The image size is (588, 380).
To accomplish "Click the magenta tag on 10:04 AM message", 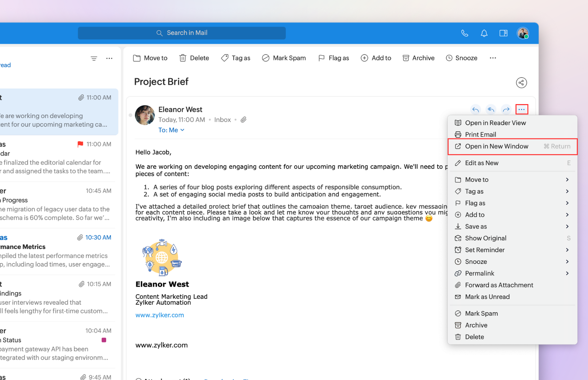I will [x=104, y=340].
